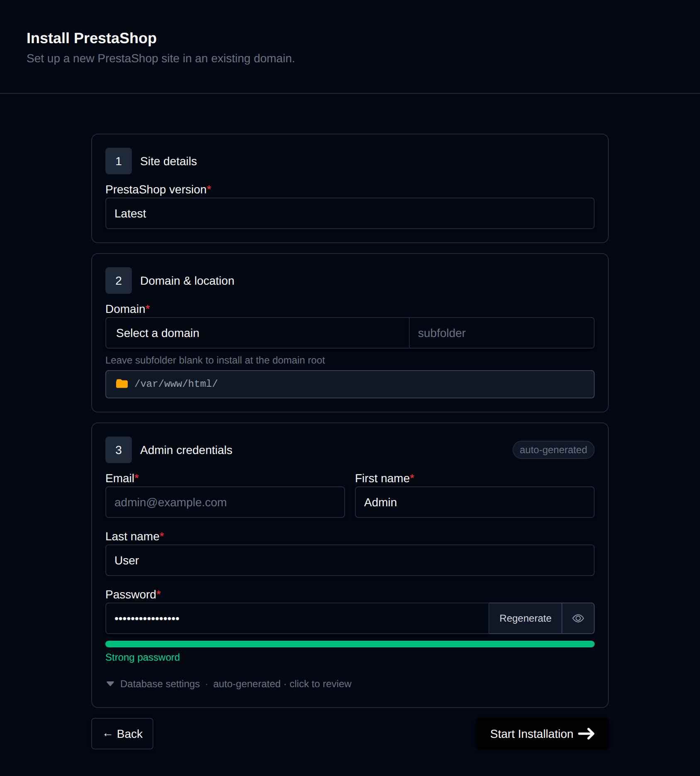The image size is (700, 776).
Task: Click the subfolder hint text below Domain
Action: coord(215,360)
